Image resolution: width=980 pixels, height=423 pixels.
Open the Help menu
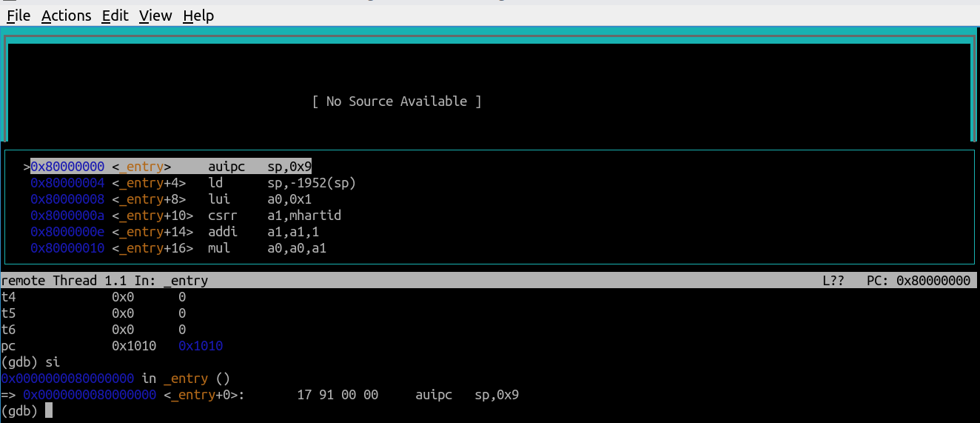coord(198,16)
